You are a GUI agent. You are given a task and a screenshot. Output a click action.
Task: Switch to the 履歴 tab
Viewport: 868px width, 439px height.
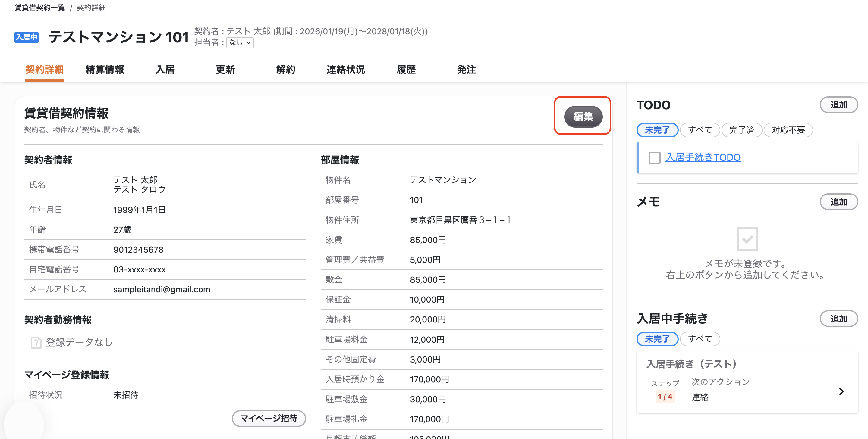(406, 70)
